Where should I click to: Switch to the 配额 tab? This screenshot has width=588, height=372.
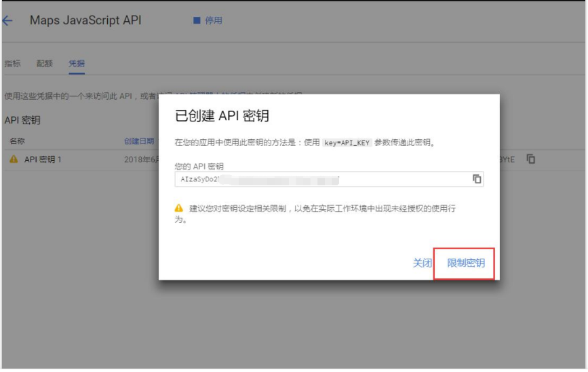tap(44, 63)
